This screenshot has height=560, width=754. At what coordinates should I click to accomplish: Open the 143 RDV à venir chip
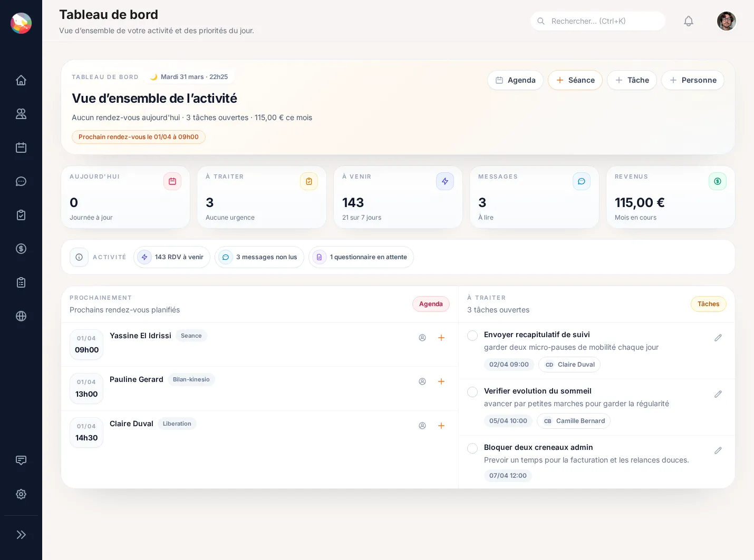(x=172, y=257)
